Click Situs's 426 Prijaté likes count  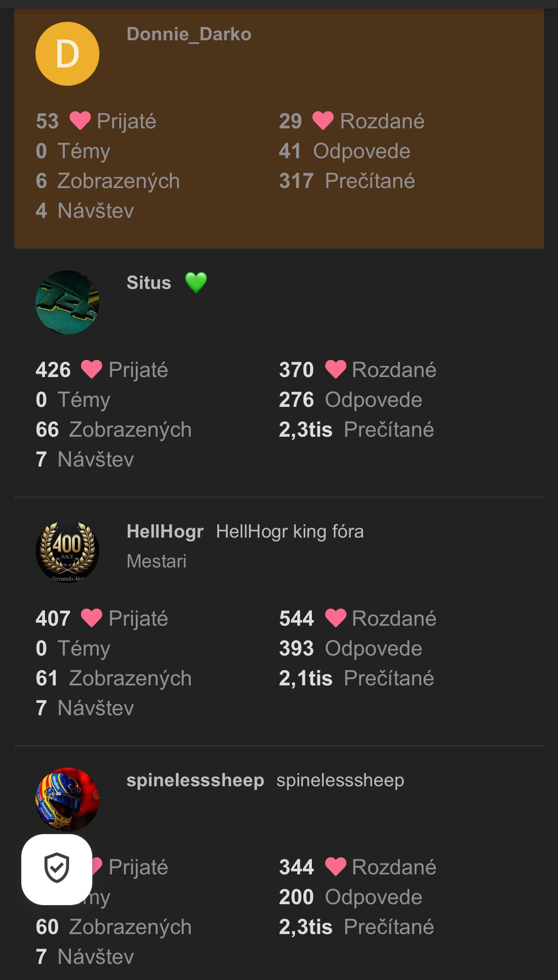coord(53,370)
